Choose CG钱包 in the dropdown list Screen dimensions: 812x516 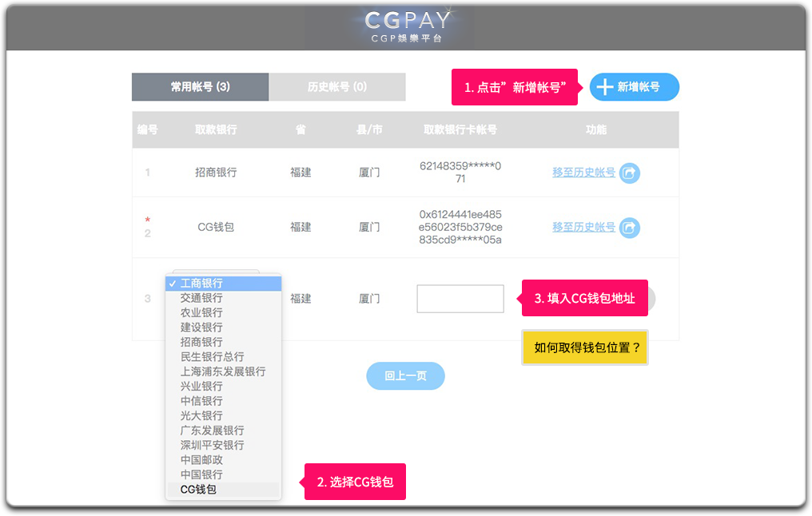[198, 489]
